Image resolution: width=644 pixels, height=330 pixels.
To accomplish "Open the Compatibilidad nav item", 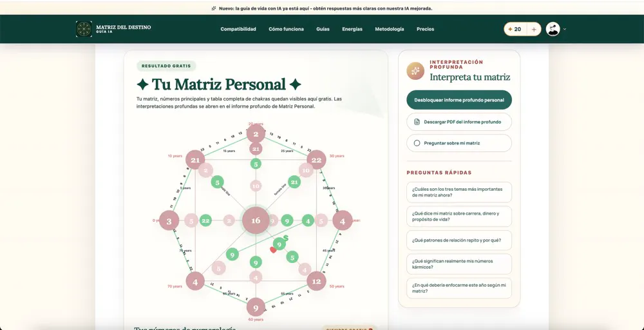I will (x=238, y=29).
